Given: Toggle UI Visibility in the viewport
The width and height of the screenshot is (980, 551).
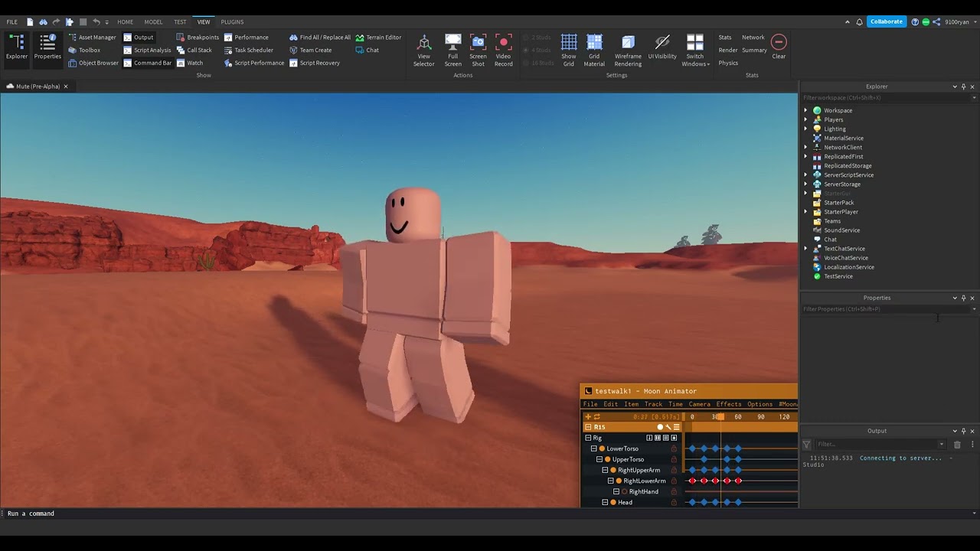Looking at the screenshot, I should coord(661,47).
